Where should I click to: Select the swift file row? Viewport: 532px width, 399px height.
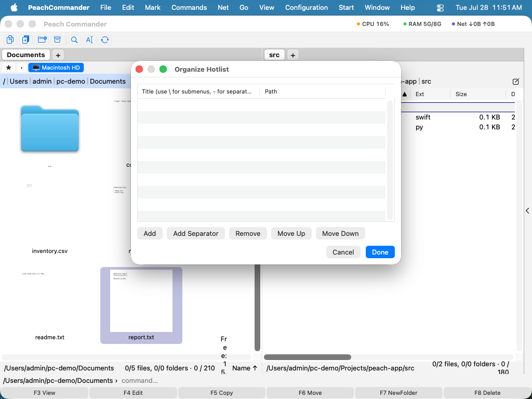tap(458, 117)
